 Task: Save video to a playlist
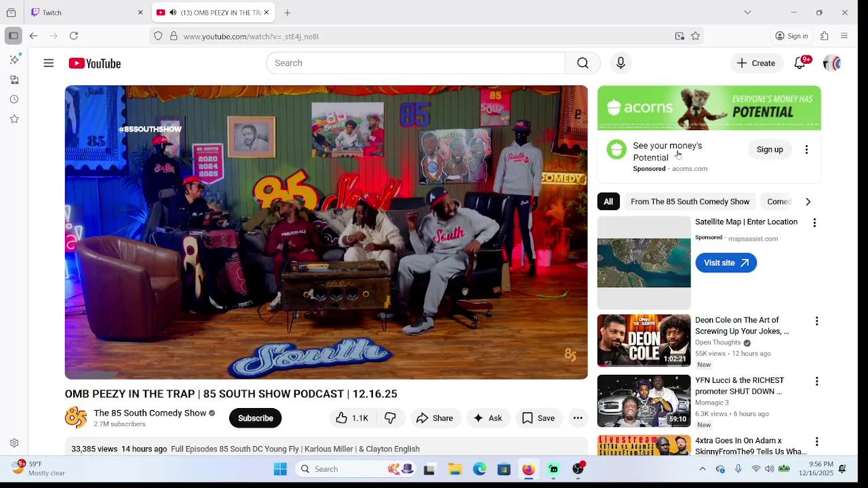[x=538, y=418]
